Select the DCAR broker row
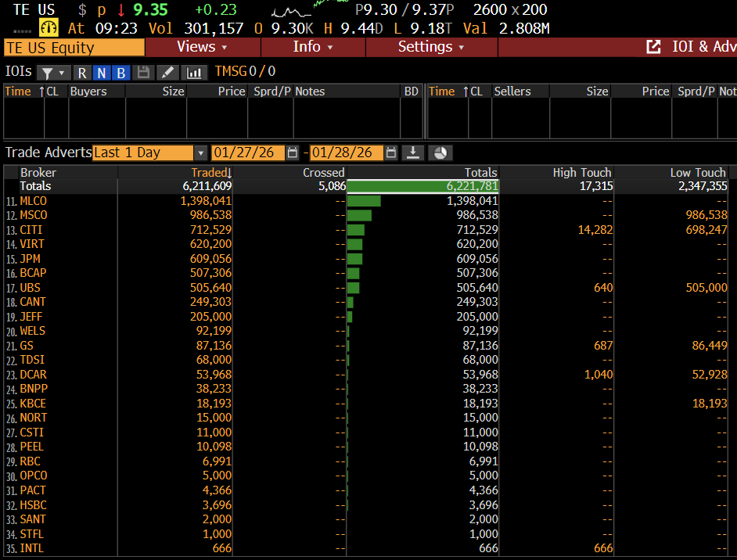 (x=367, y=375)
